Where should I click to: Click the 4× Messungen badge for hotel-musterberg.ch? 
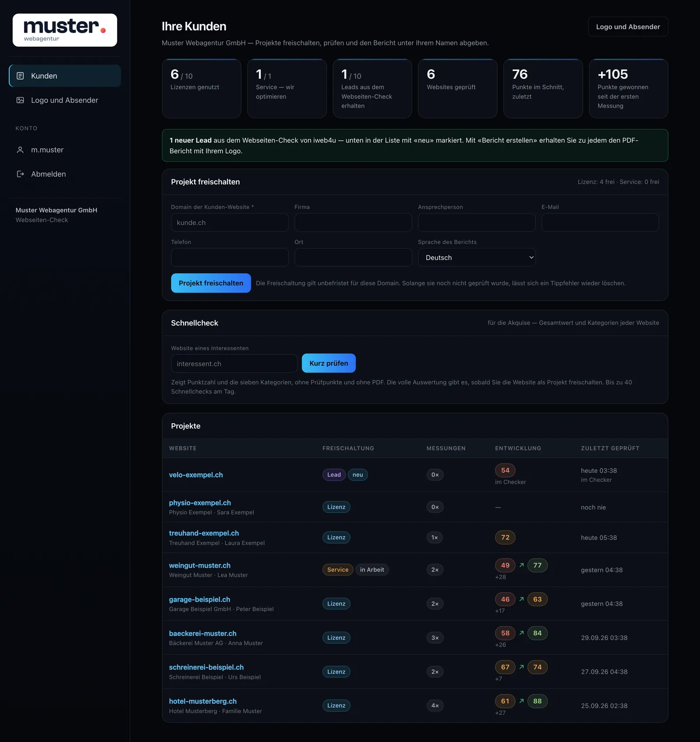pos(435,706)
